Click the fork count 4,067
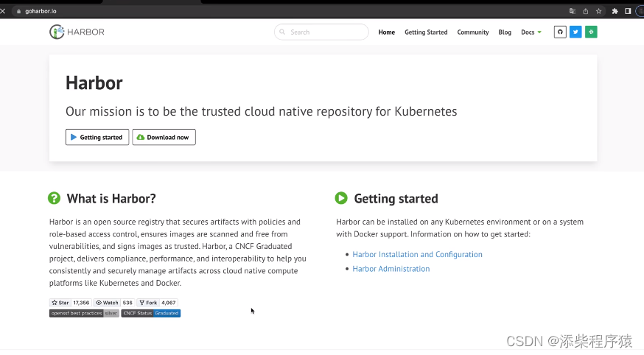Viewport: 644px width, 355px height. tap(169, 303)
